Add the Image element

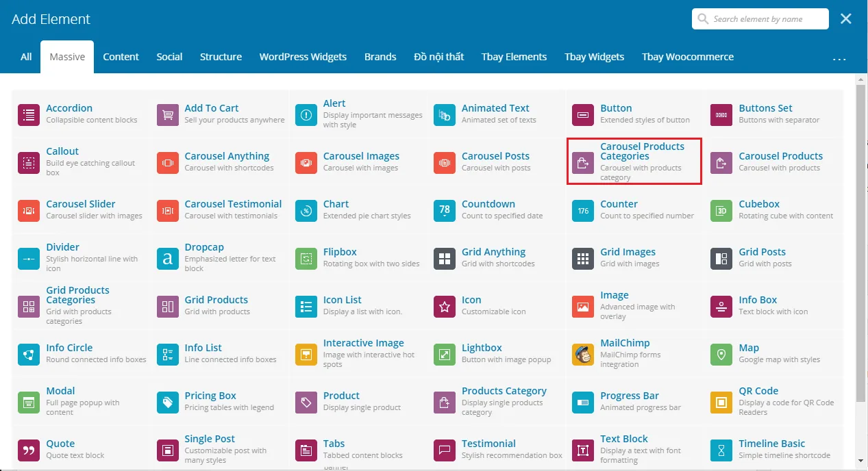pyautogui.click(x=635, y=305)
